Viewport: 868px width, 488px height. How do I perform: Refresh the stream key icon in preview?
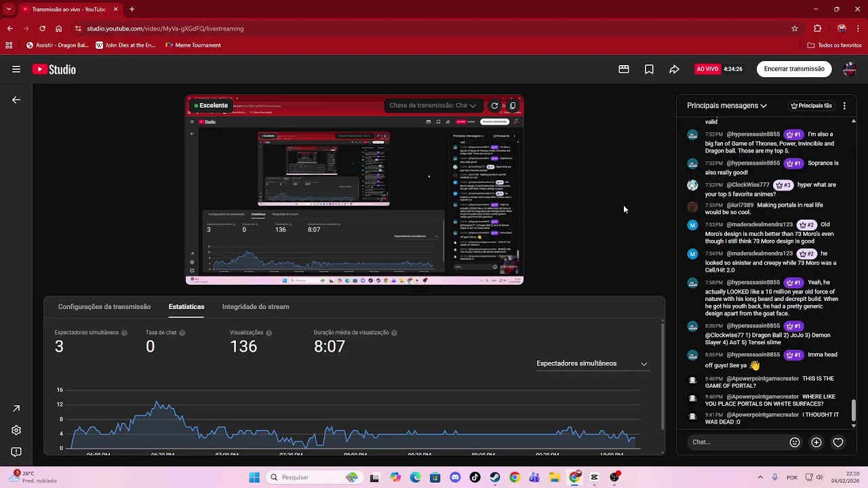point(494,106)
